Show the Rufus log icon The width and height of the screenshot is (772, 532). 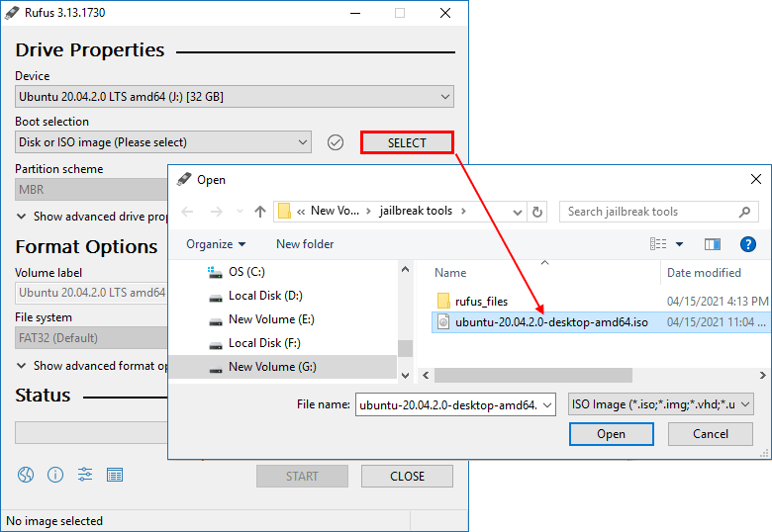pos(115,475)
